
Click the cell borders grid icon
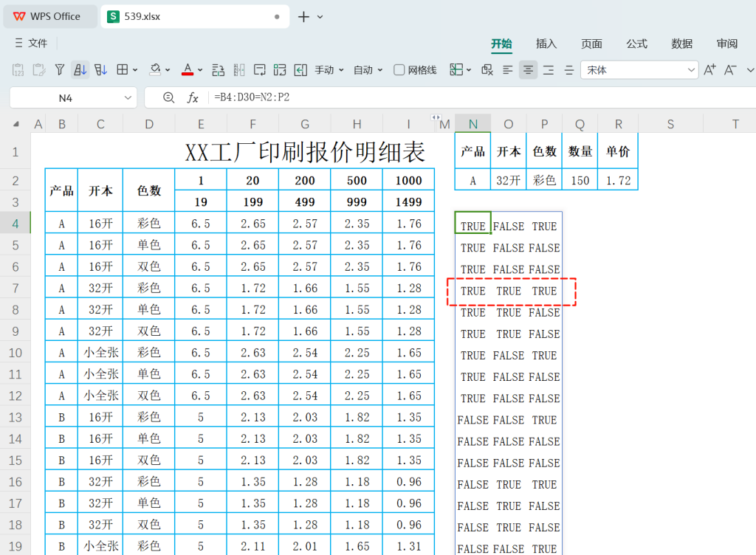click(x=123, y=70)
